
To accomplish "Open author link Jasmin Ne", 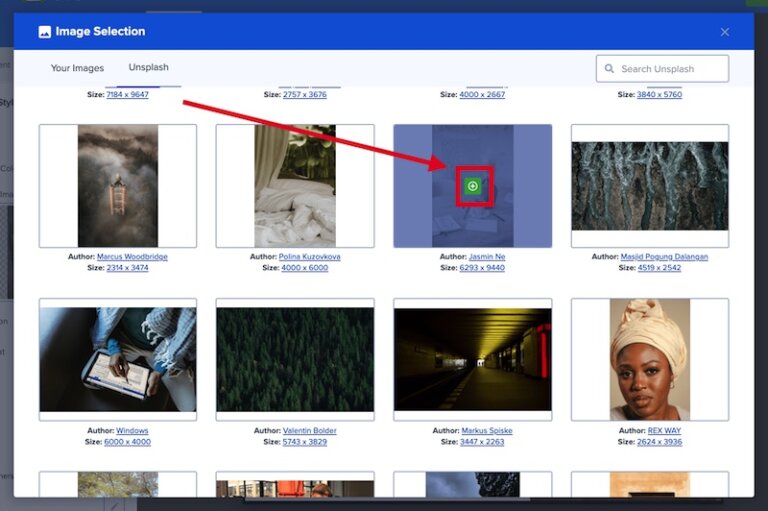I will [x=487, y=257].
